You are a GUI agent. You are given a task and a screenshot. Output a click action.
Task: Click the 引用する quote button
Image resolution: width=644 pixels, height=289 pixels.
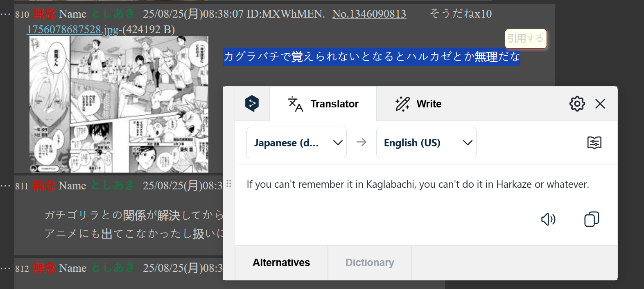coord(526,39)
